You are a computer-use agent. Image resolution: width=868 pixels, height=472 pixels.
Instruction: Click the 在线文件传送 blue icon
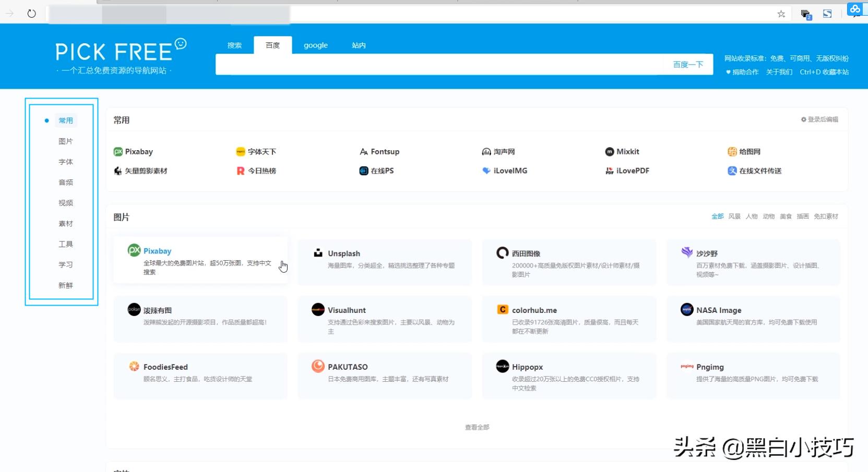[x=732, y=171]
